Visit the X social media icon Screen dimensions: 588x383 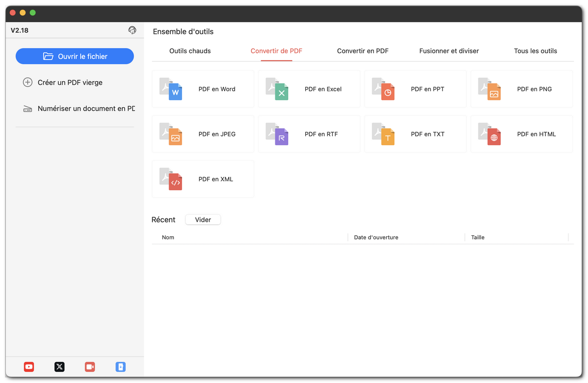[59, 366]
